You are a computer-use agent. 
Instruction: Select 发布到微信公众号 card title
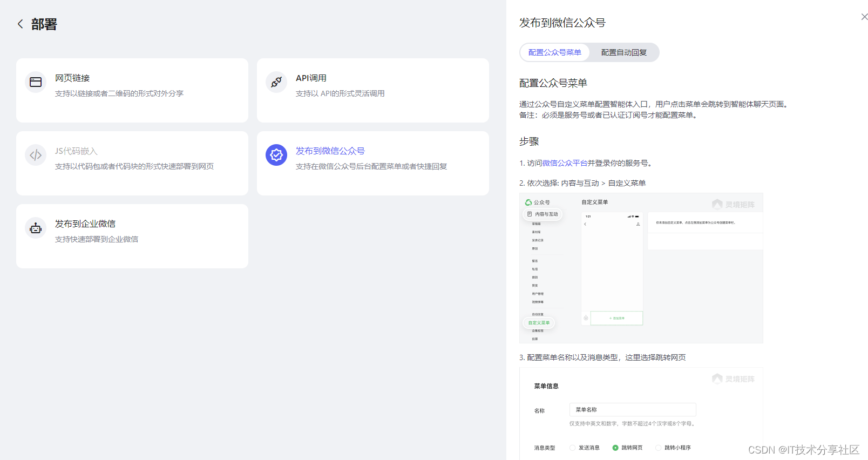click(x=330, y=151)
